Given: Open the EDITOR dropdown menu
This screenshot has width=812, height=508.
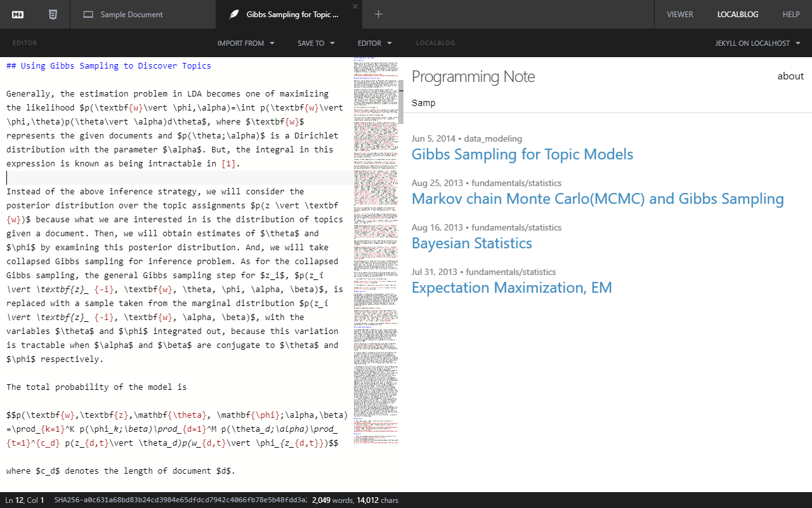Looking at the screenshot, I should tap(375, 43).
